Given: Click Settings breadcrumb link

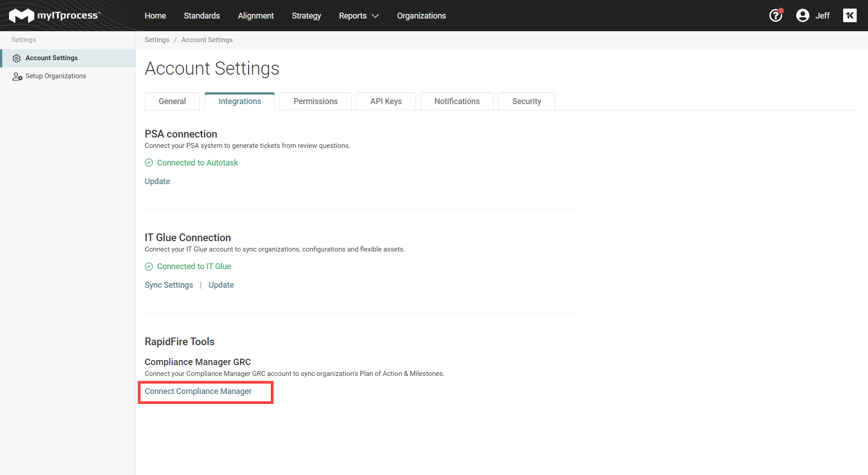Looking at the screenshot, I should tap(157, 40).
